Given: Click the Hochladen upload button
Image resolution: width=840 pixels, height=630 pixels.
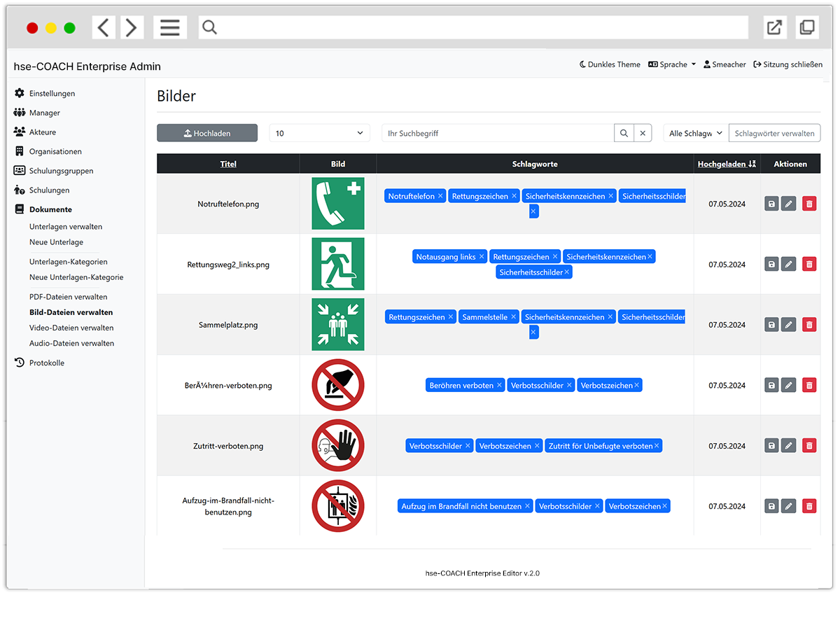Looking at the screenshot, I should tap(207, 133).
